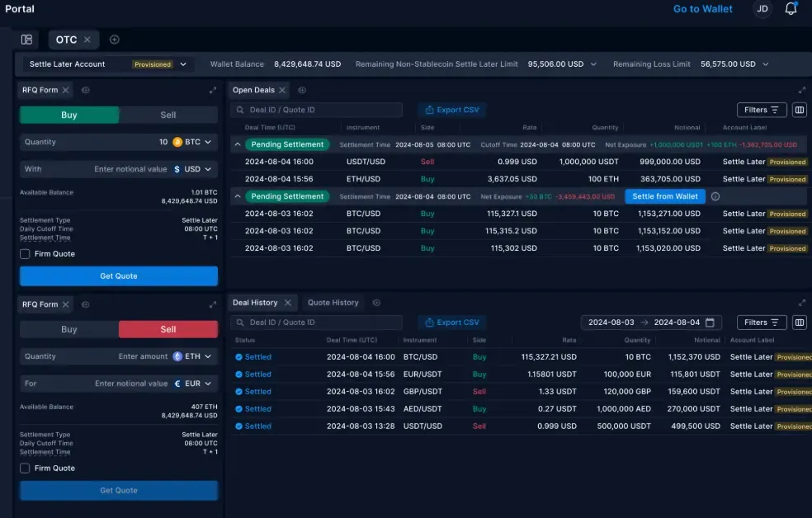The image size is (812, 518).
Task: Open the Settle Later Account dropdown
Action: coord(183,64)
